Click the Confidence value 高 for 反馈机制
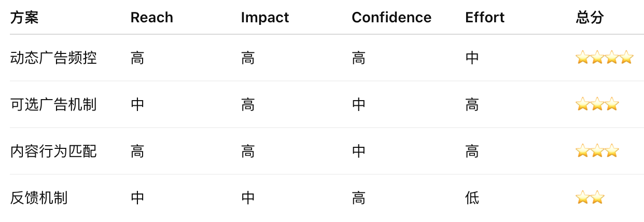Screen dimensions: 644x222 pos(359,198)
